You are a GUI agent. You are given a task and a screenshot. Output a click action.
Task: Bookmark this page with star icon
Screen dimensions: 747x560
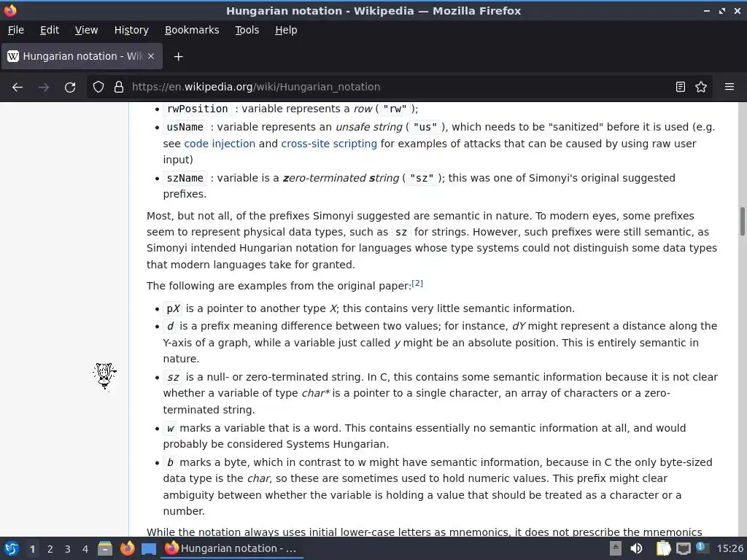pos(701,87)
